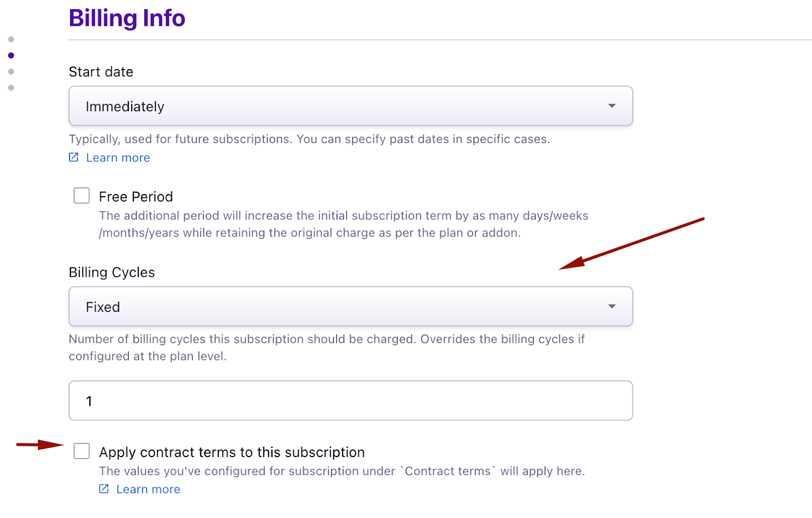The height and width of the screenshot is (518, 812).
Task: Click the caret arrow in Start date field
Action: pos(612,106)
